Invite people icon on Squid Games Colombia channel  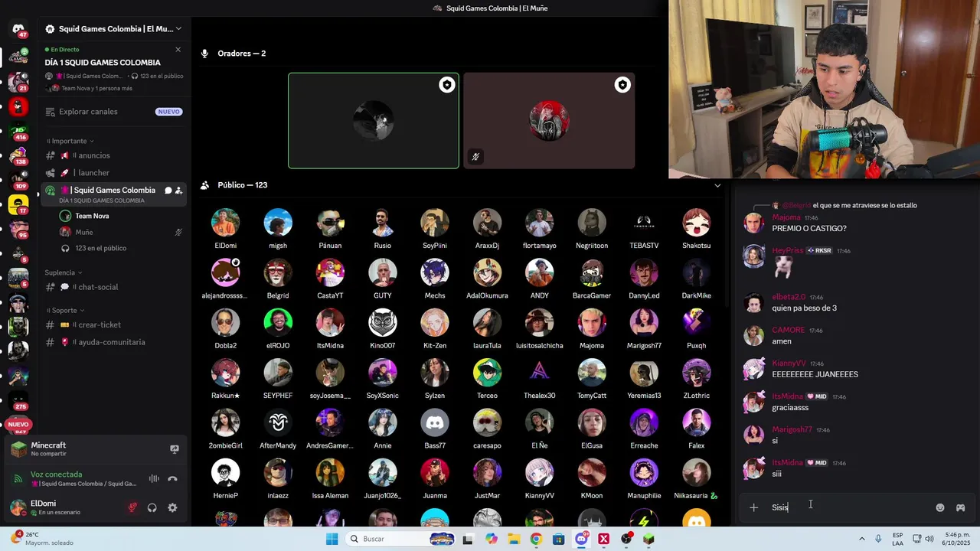pos(178,191)
